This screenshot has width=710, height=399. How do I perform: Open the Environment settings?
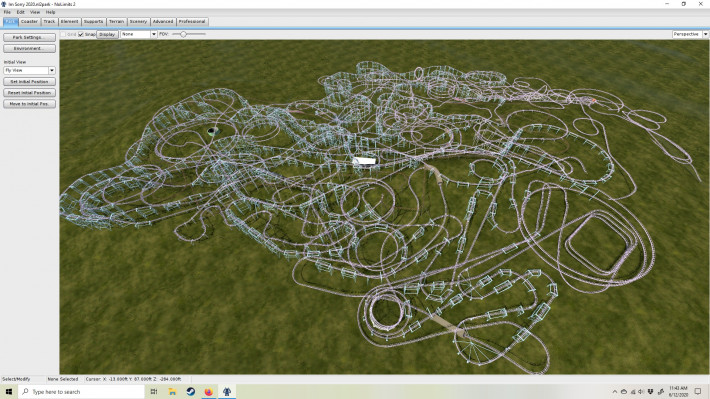tap(29, 48)
